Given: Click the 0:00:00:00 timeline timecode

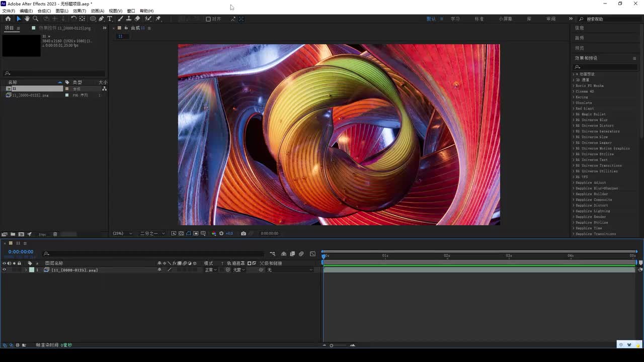Looking at the screenshot, I should (21, 252).
